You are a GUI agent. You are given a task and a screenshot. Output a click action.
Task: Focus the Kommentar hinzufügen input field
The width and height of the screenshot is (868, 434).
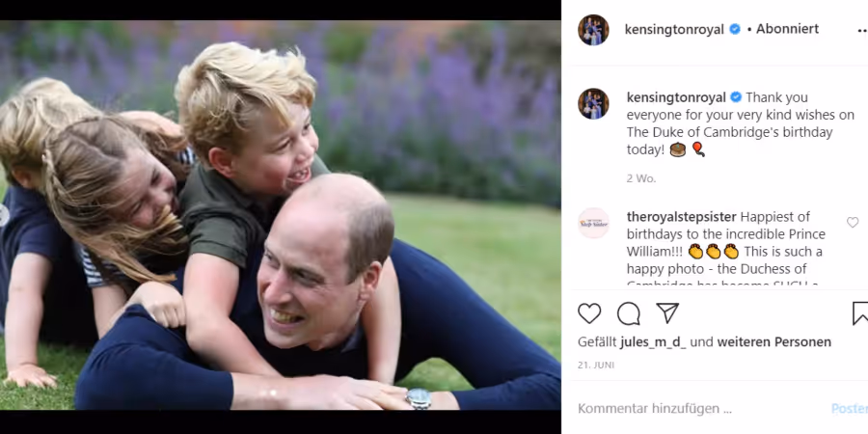[697, 409]
